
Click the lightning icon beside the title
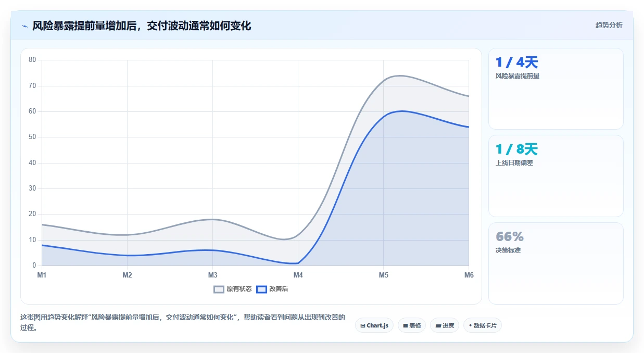(x=24, y=26)
